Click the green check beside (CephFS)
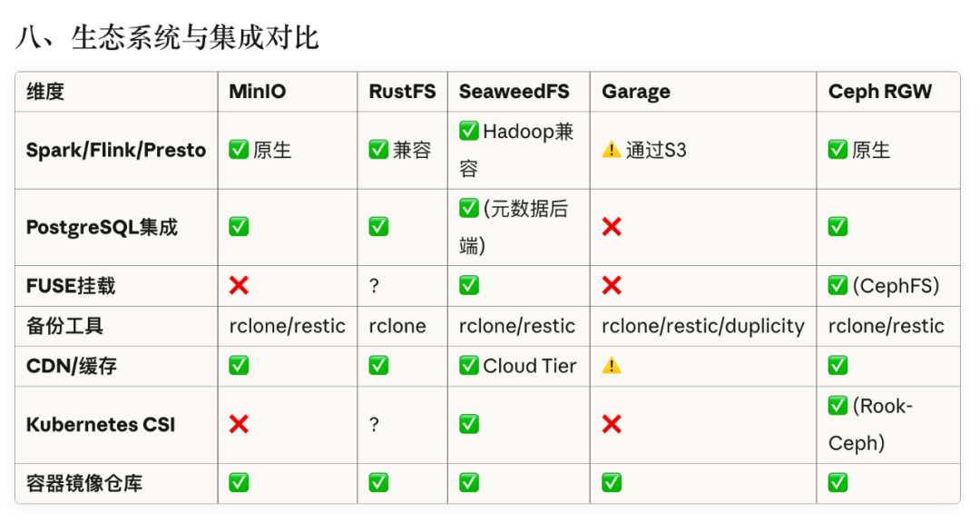Image resolution: width=980 pixels, height=522 pixels. click(838, 286)
